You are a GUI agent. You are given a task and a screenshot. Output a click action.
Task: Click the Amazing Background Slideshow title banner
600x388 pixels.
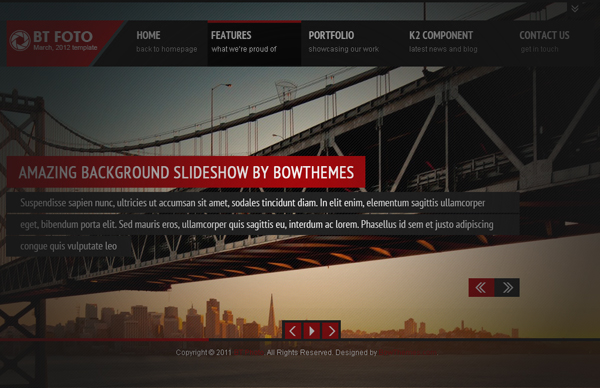[186, 172]
